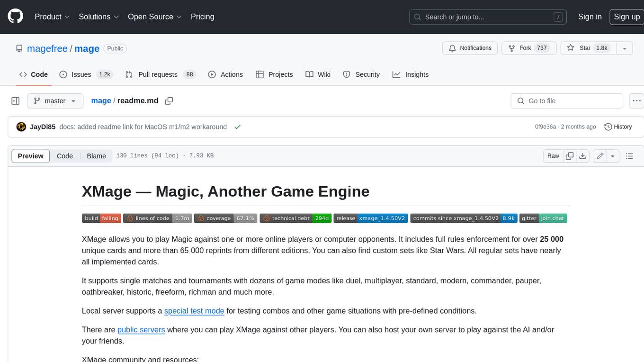Click the gitter join chat badge

(543, 218)
